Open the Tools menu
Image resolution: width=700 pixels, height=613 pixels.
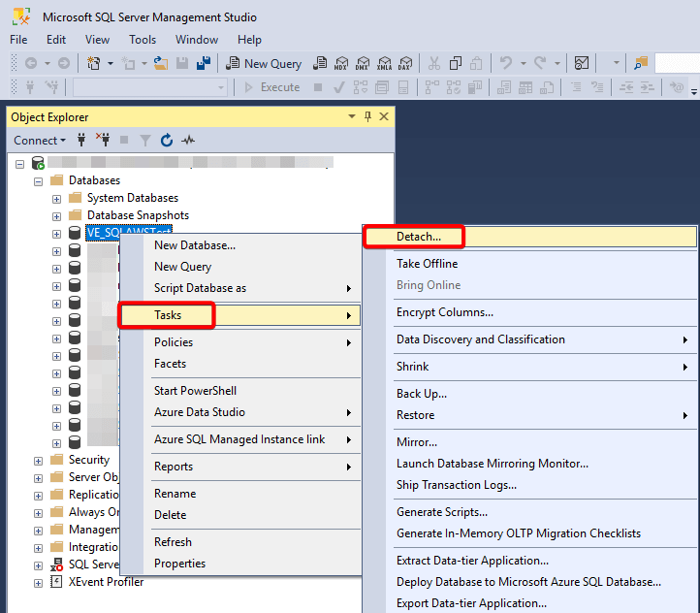point(143,40)
